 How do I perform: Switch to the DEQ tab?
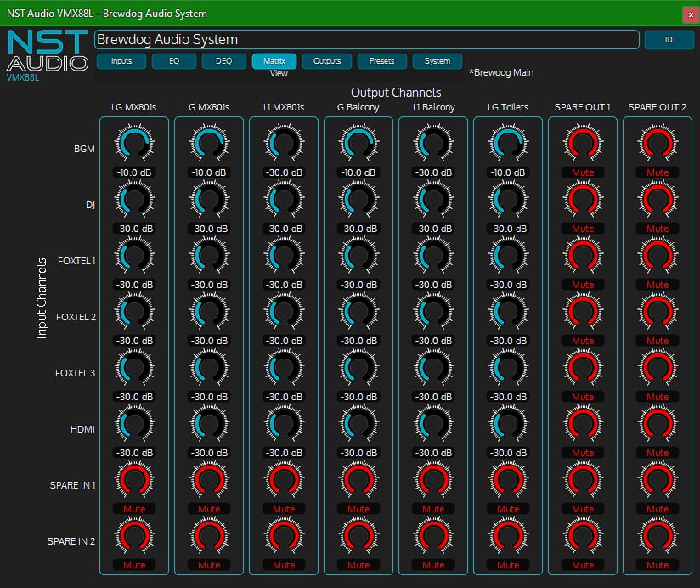click(x=224, y=61)
